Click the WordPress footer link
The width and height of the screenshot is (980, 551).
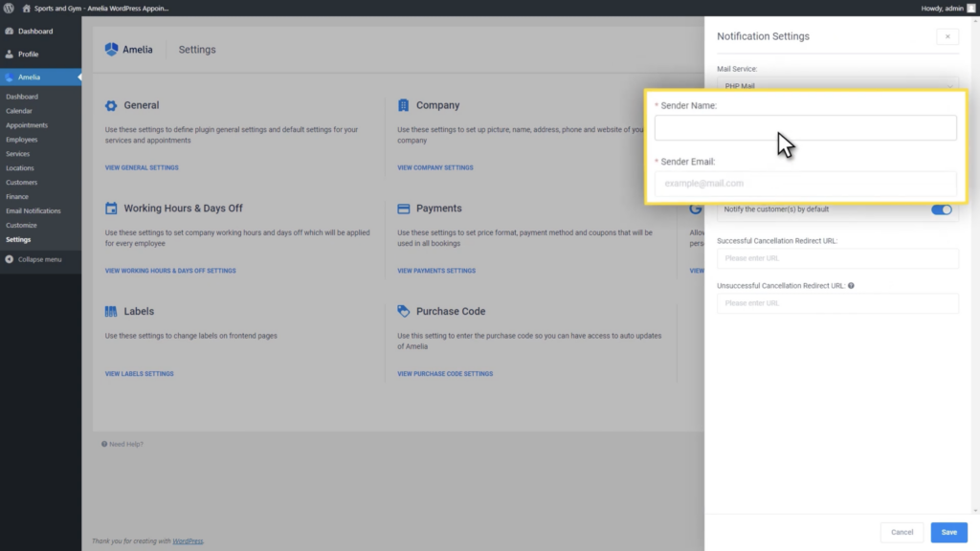188,541
